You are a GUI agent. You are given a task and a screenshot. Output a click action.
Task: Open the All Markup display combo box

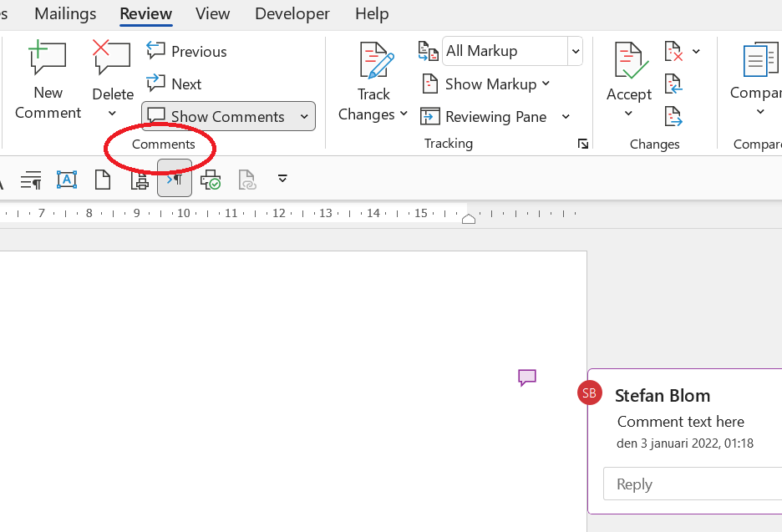512,51
